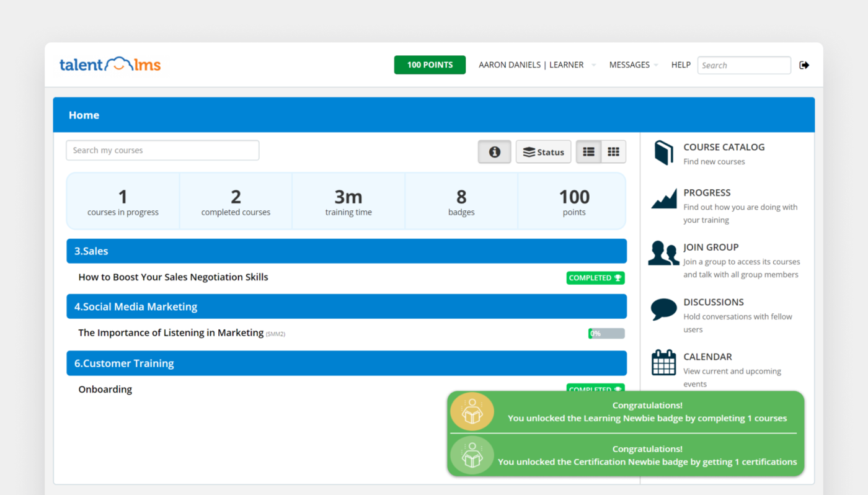The height and width of the screenshot is (495, 868).
Task: Expand the Aaron Daniels user menu arrow
Action: coord(593,65)
